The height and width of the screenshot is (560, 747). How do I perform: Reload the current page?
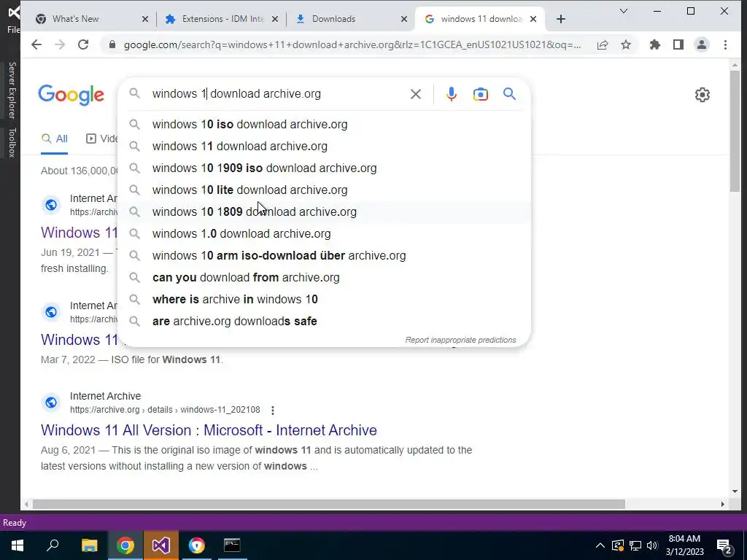pos(83,44)
